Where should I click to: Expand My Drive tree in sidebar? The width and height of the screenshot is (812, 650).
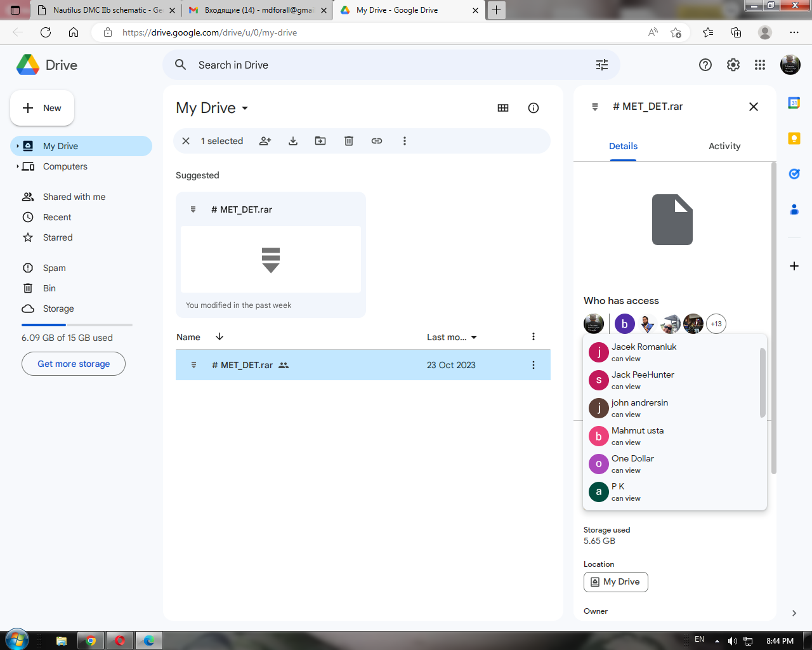pos(18,146)
